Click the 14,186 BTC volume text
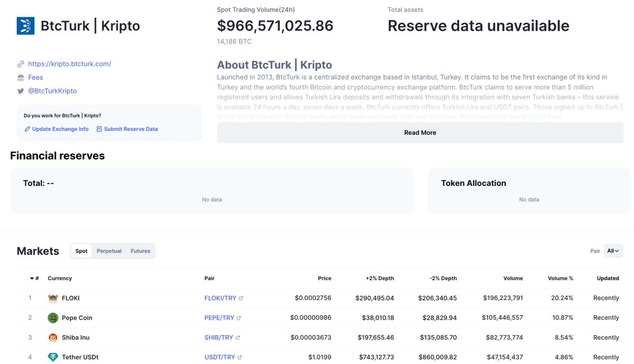Image resolution: width=634 pixels, height=364 pixels. click(x=235, y=42)
